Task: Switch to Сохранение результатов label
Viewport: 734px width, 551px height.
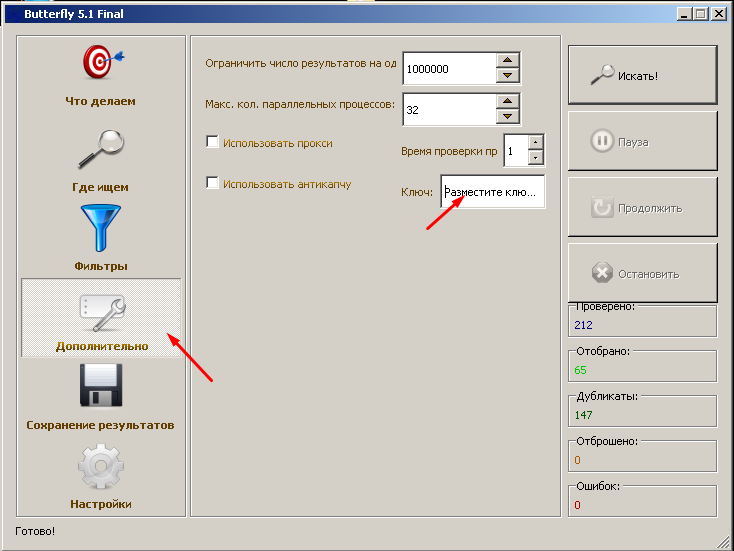Action: click(x=100, y=425)
